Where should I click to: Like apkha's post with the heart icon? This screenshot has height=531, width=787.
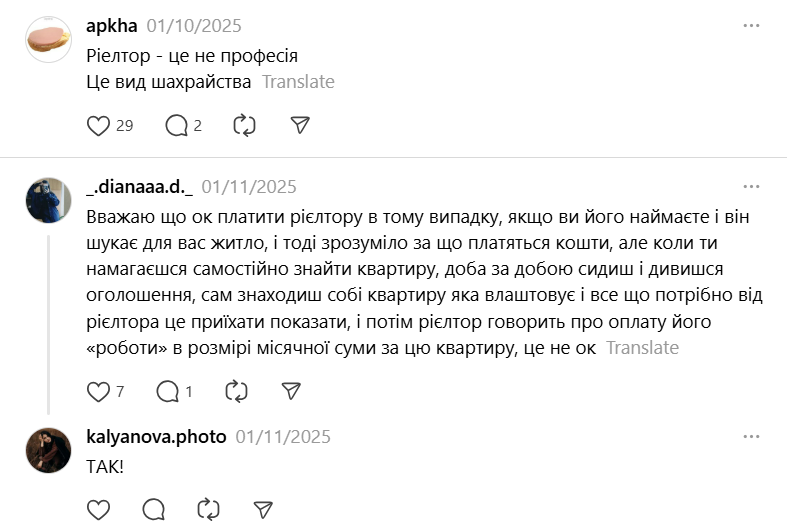[x=98, y=126]
